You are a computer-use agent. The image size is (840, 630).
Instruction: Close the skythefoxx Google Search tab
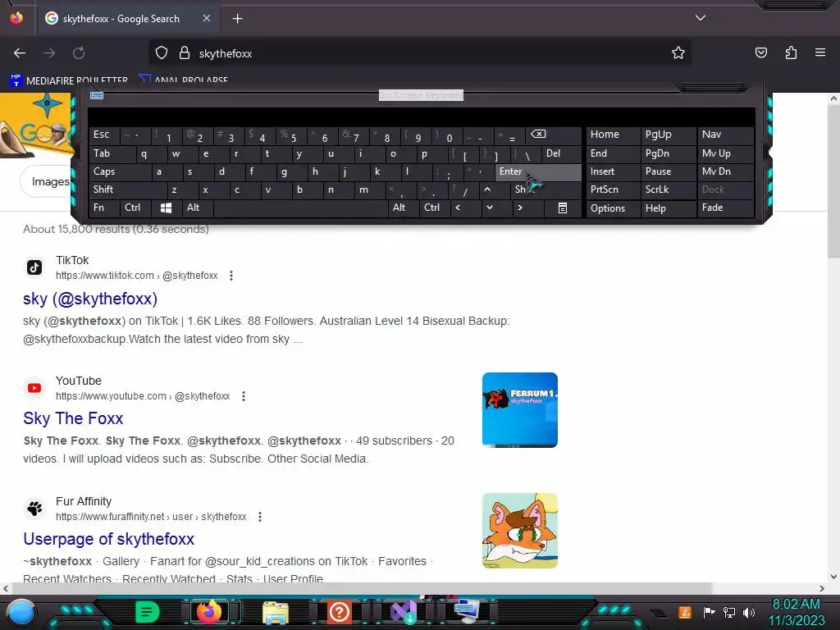(207, 18)
